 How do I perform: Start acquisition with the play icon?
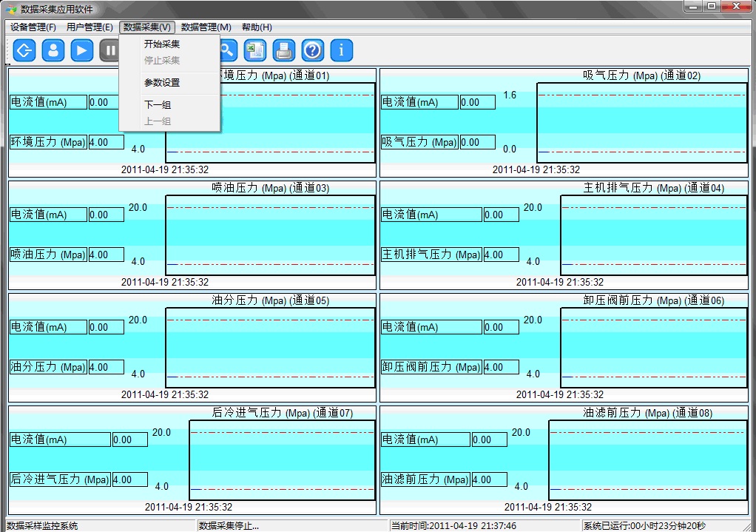tap(82, 50)
